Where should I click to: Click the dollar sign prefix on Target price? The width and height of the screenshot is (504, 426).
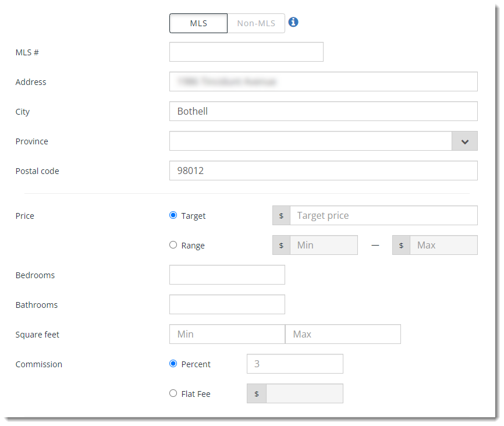281,215
